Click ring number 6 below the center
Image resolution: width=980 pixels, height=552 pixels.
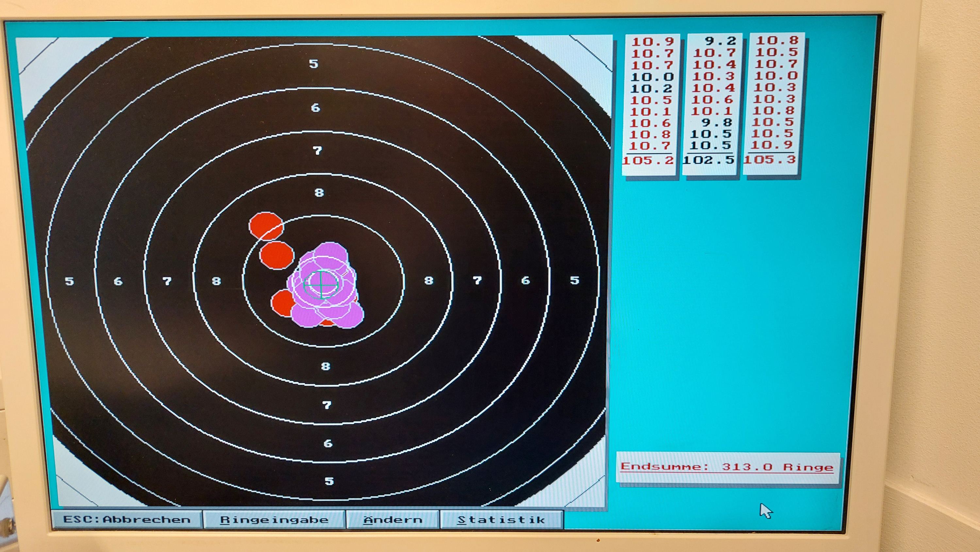pyautogui.click(x=328, y=443)
